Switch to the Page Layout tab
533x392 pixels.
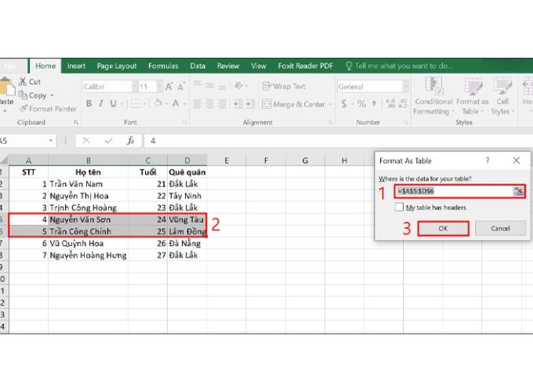(x=117, y=66)
